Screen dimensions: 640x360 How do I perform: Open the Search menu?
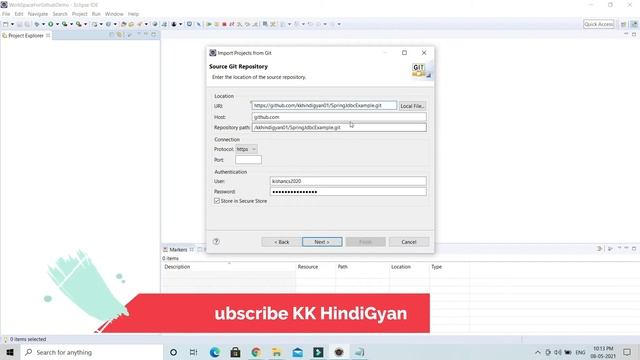point(60,14)
